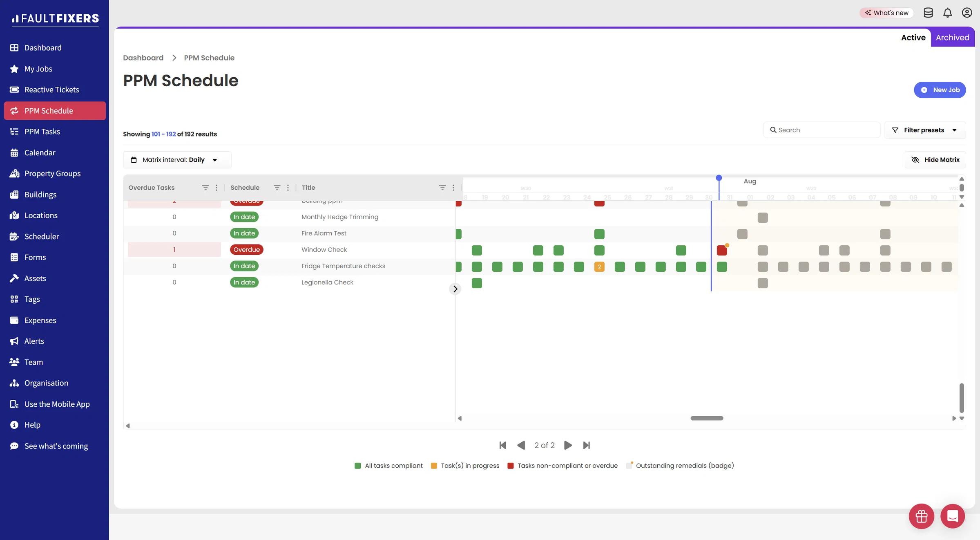Switch to the Active tab
This screenshot has width=980, height=540.
[913, 38]
